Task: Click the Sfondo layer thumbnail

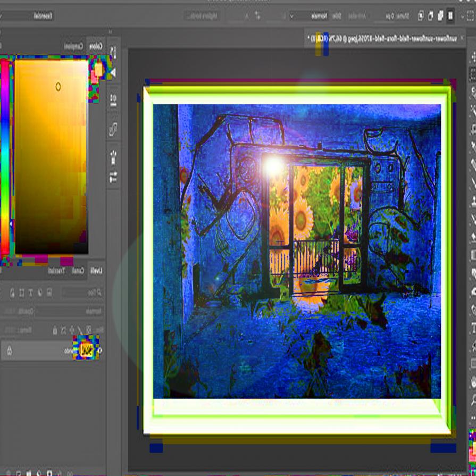Action: pos(86,350)
